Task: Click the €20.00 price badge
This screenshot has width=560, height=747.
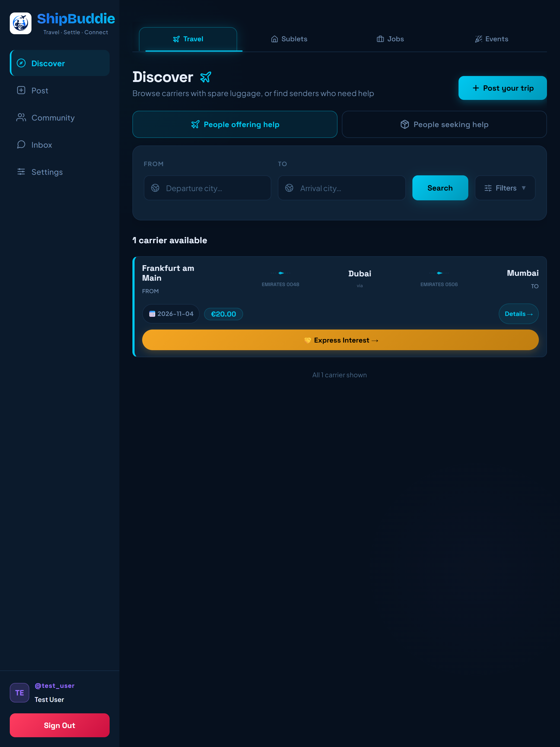Action: coord(224,314)
